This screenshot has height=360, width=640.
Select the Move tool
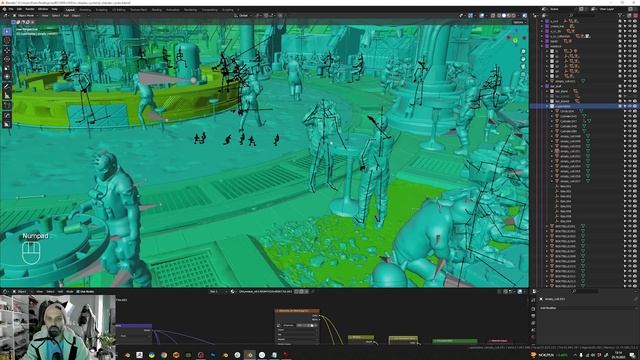click(x=7, y=50)
